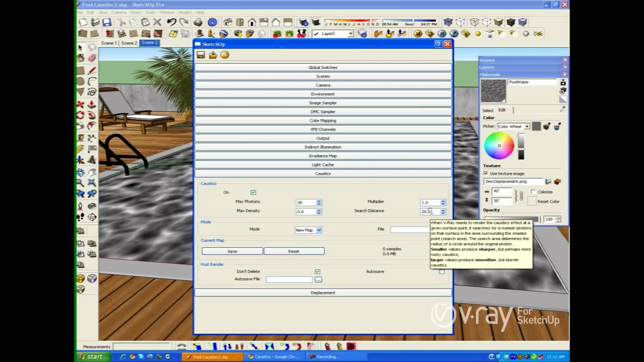Click the PoolWater material name field

532,82
